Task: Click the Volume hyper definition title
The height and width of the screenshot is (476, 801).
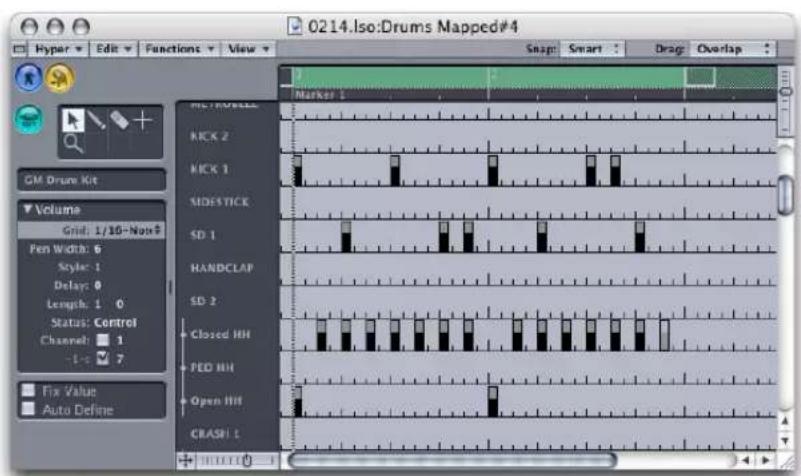Action: point(58,210)
